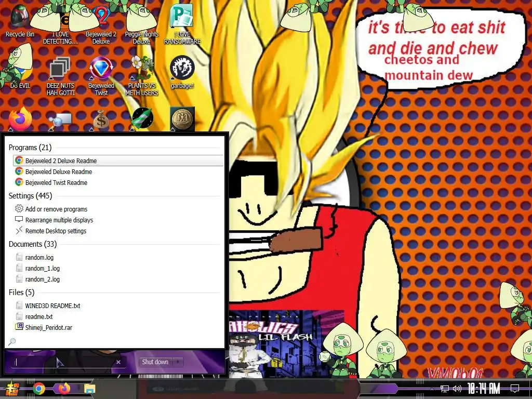Open the readme.txt file result
532x399 pixels.
point(118,316)
